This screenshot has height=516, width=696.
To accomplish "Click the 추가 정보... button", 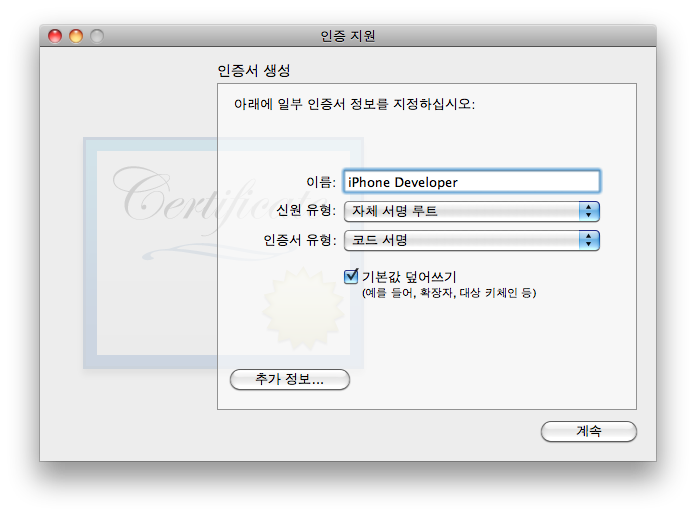I will (x=290, y=379).
